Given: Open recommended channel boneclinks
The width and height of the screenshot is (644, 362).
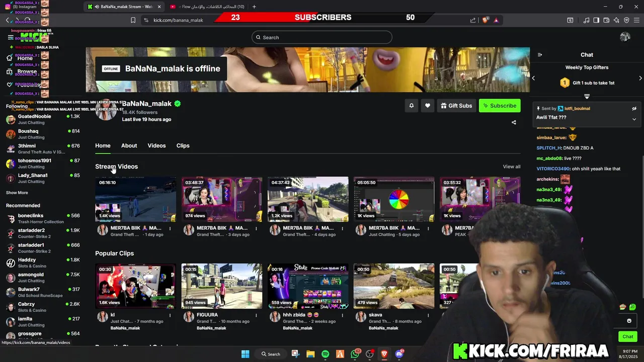Looking at the screenshot, I should click(x=43, y=218).
